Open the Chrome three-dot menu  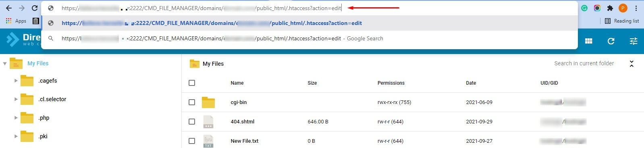636,8
